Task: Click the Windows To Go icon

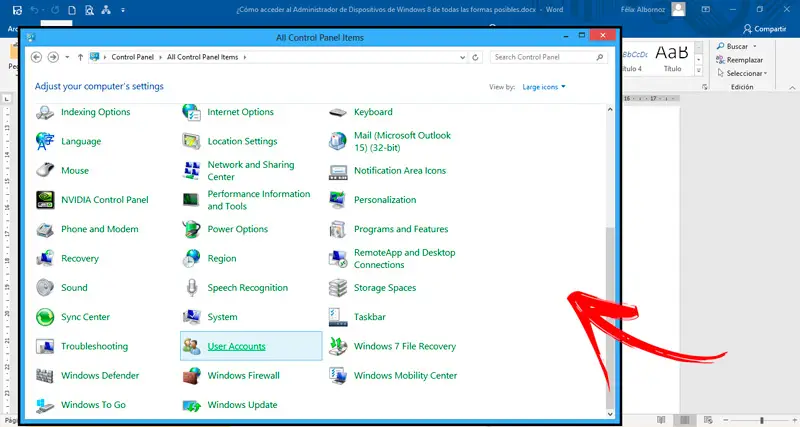Action: click(x=45, y=405)
